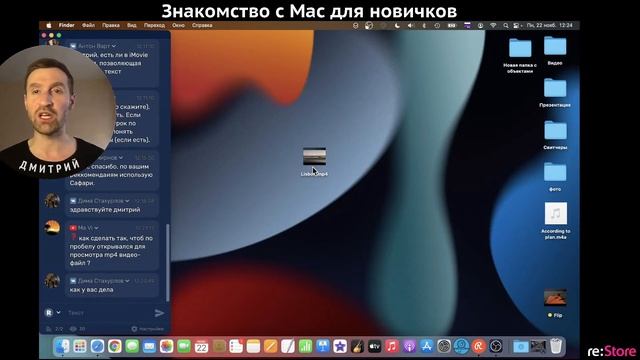The image size is (640, 360).
Task: Open the Finder menu
Action: point(67,25)
